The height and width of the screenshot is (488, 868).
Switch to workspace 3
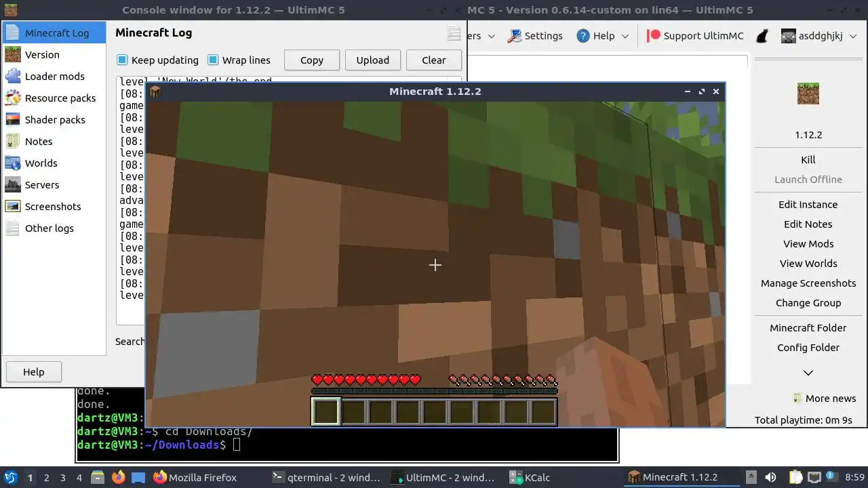point(63,478)
